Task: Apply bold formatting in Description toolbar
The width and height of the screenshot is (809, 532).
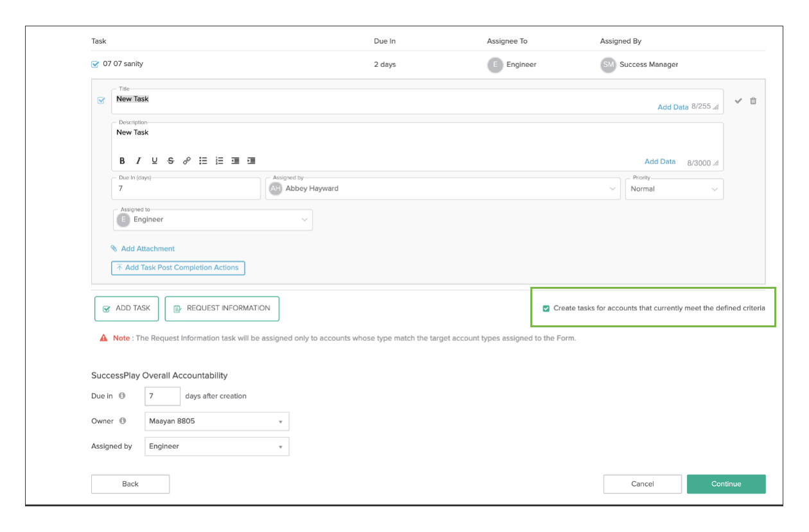Action: pyautogui.click(x=123, y=161)
